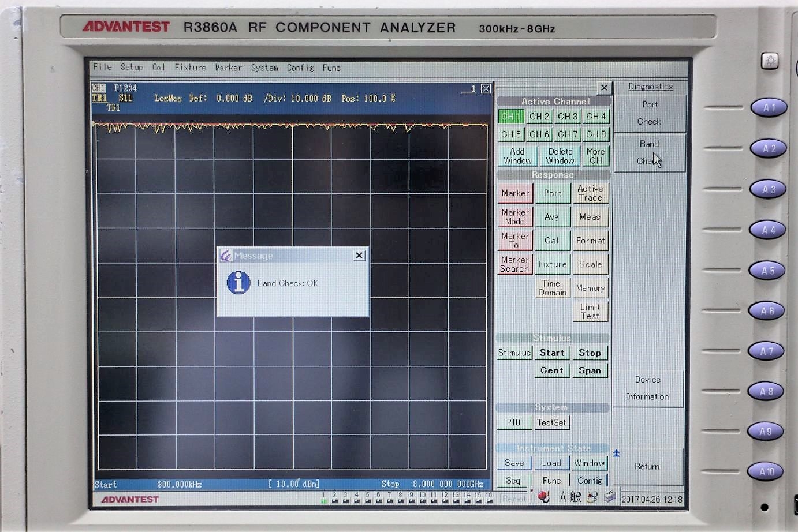798x532 pixels.
Task: Select active channel CH 8
Action: tap(596, 134)
